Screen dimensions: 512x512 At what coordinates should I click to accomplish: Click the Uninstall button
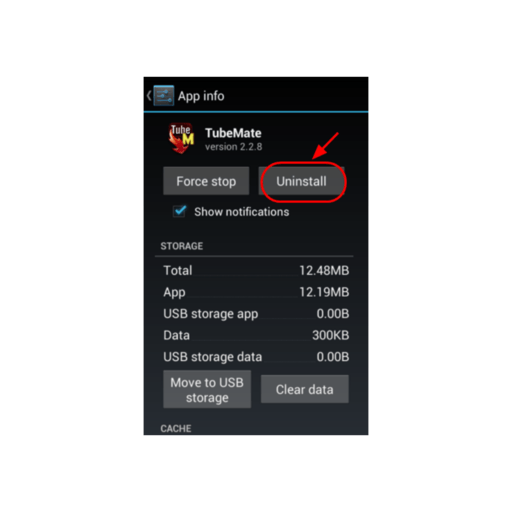pos(301,181)
